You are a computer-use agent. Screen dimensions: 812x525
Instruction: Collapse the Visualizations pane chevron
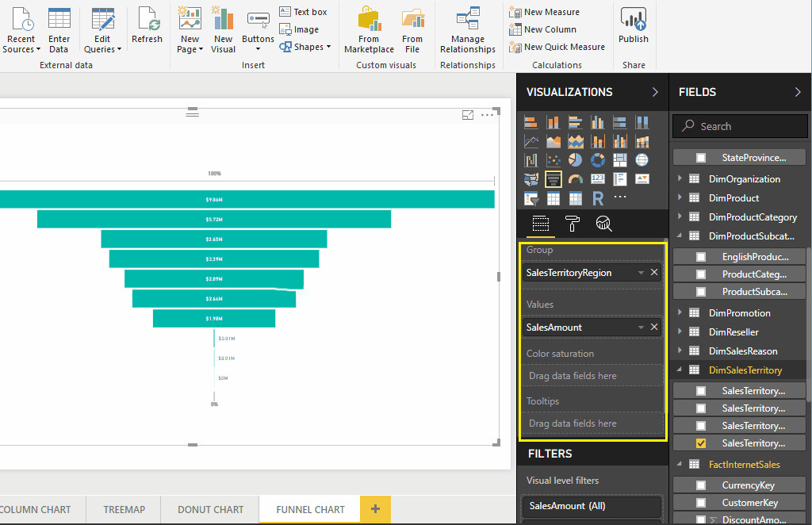655,92
